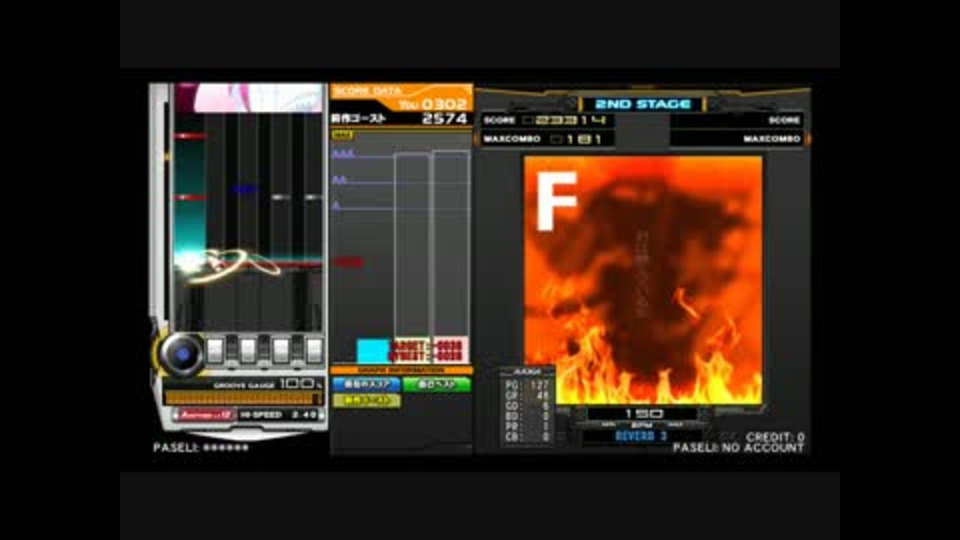The width and height of the screenshot is (960, 540).
Task: Select the SCORE DATA header
Action: click(x=369, y=91)
